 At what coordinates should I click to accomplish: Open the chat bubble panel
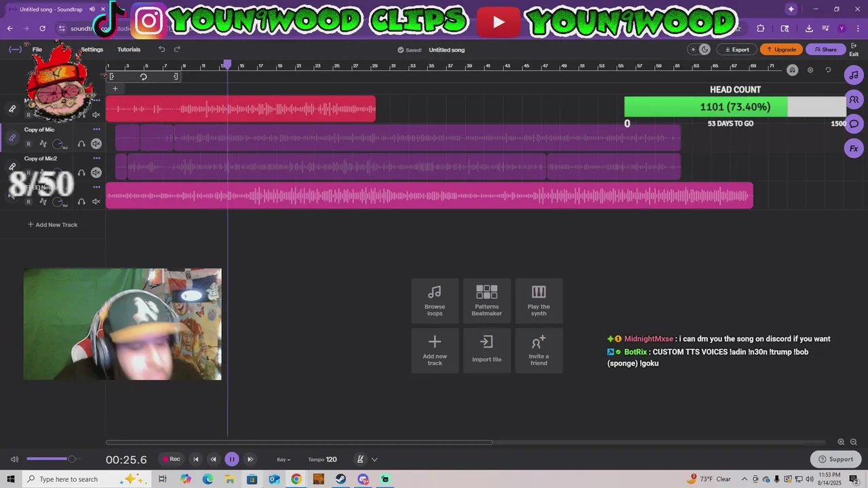pyautogui.click(x=854, y=124)
